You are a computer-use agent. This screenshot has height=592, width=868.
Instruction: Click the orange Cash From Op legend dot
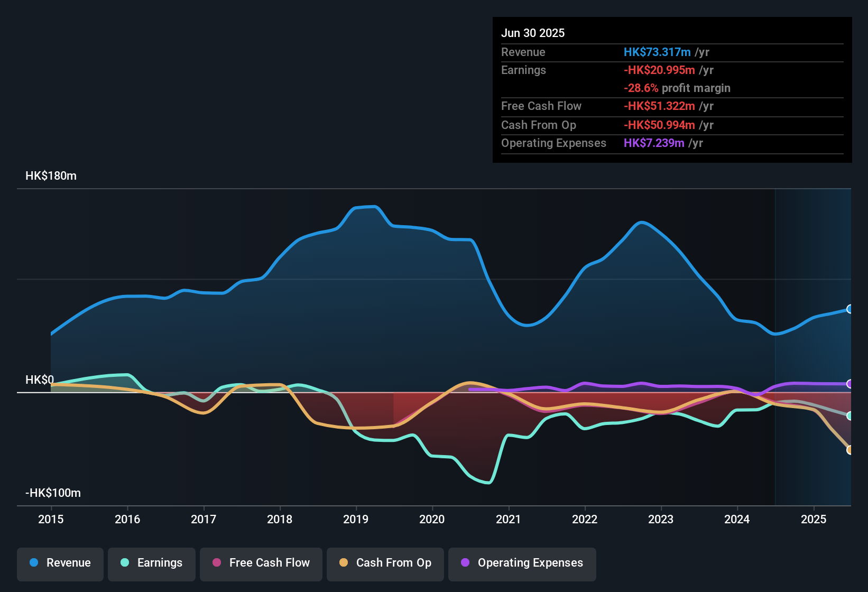coord(344,563)
